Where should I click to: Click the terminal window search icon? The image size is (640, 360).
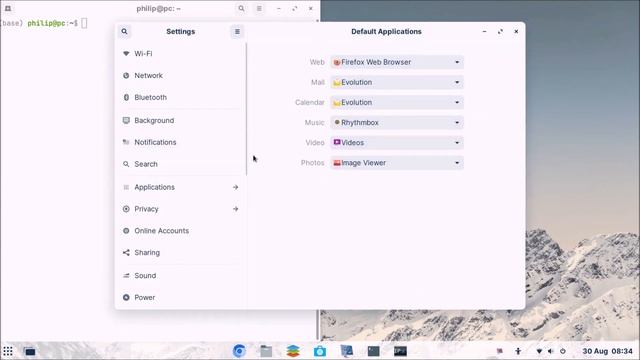241,8
